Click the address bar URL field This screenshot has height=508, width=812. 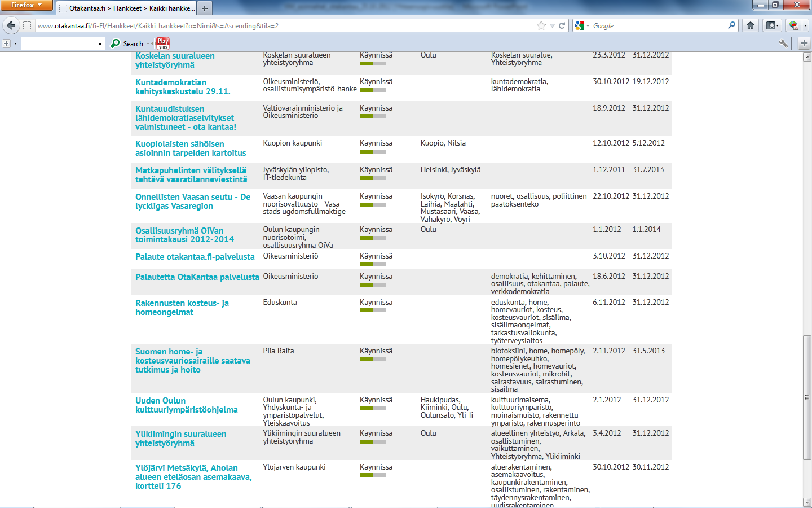pyautogui.click(x=285, y=25)
